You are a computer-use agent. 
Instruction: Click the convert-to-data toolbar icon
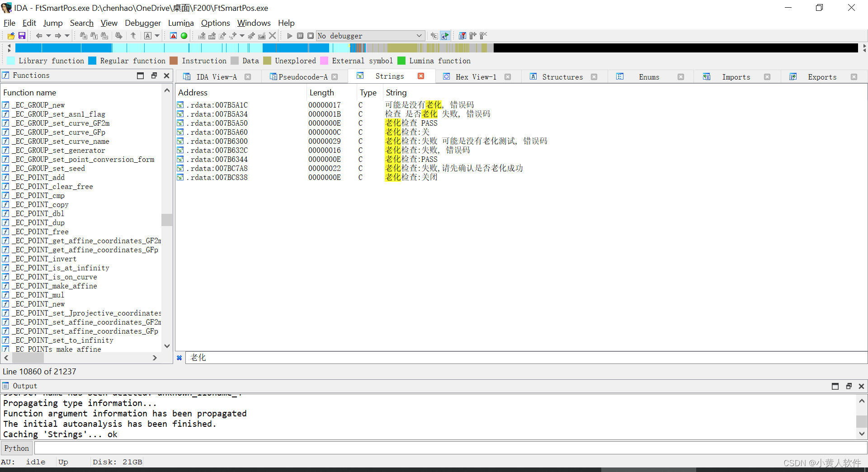coord(212,36)
